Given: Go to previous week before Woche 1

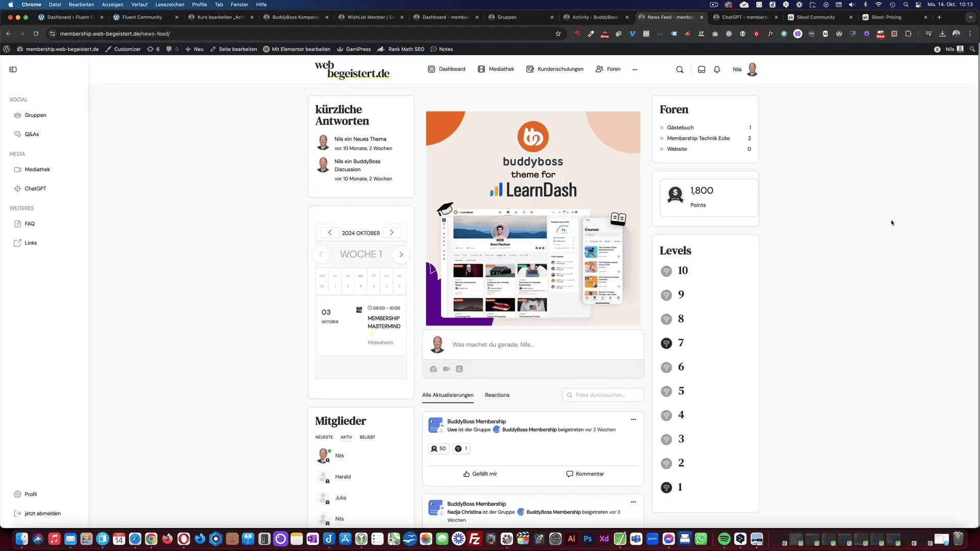Looking at the screenshot, I should point(321,254).
